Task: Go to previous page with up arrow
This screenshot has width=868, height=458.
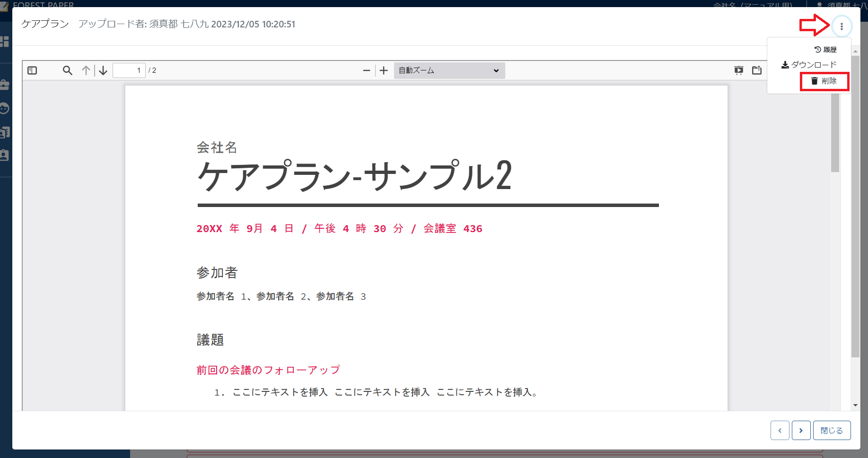Action: point(86,70)
